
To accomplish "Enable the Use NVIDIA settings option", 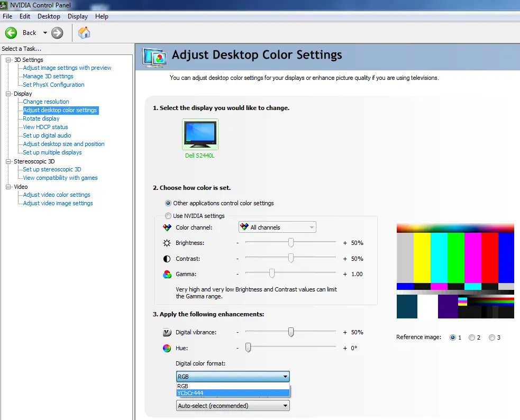I will pos(168,216).
